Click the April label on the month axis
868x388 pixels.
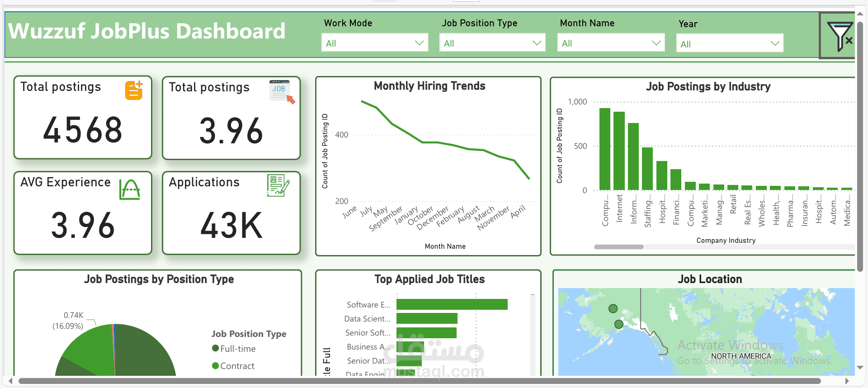point(518,211)
